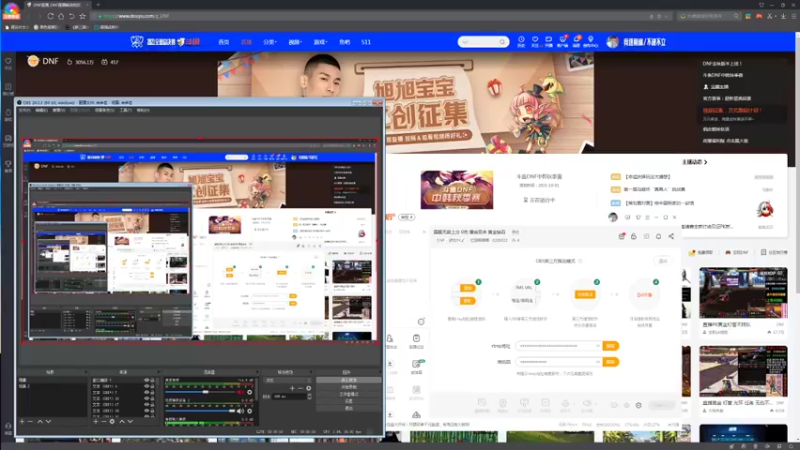Open Scenes panel header dock arrow
This screenshot has height=450, width=800.
85,372
